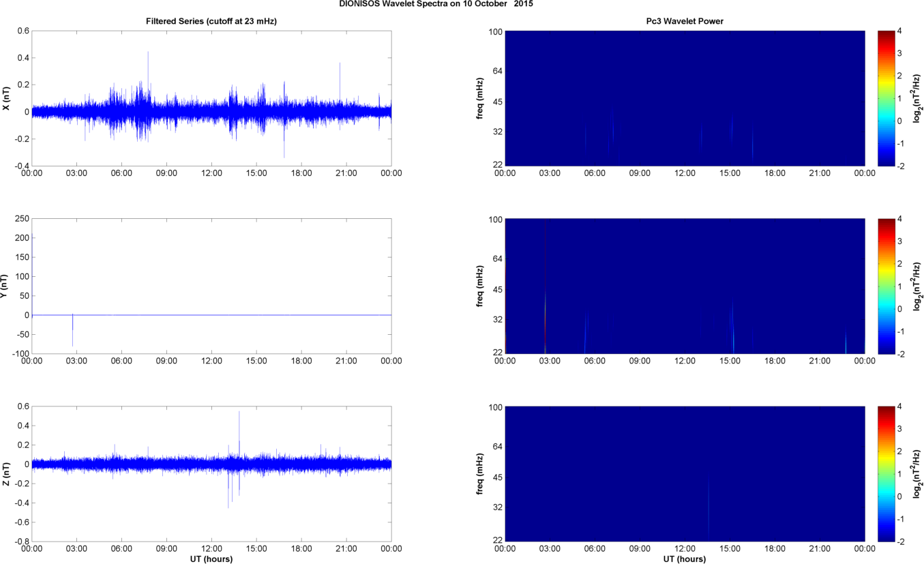This screenshot has width=924, height=564.
Task: Click the log2(nT²/Hz) label of top color bar
Action: 918,98
